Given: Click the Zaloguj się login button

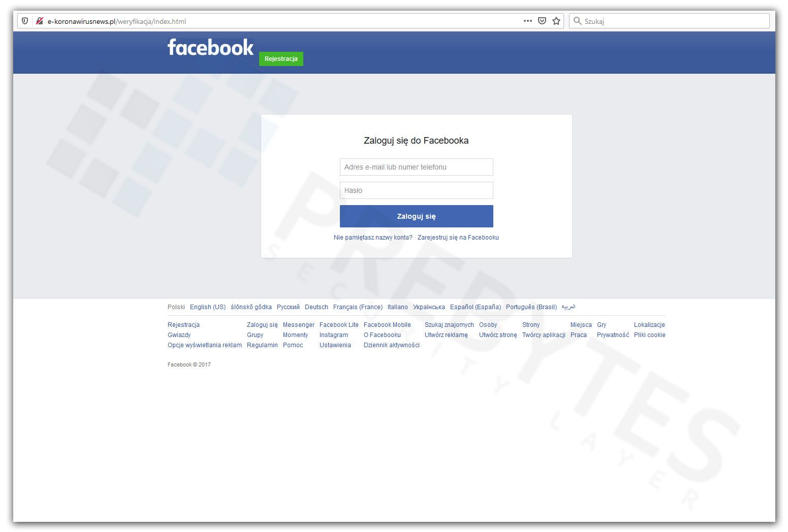Looking at the screenshot, I should pyautogui.click(x=417, y=216).
